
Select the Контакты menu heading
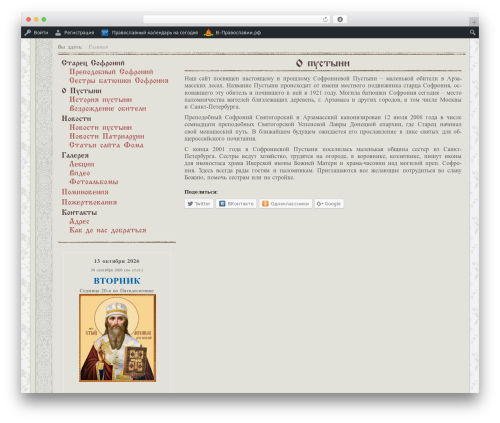(x=79, y=212)
